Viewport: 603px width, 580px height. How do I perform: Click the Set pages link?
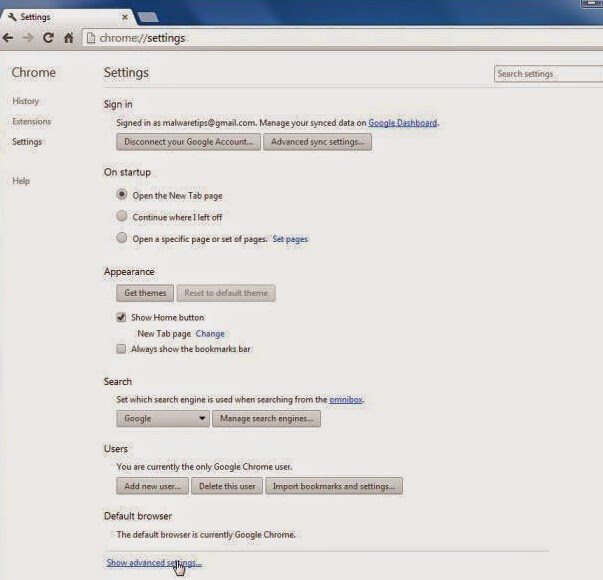pos(290,239)
